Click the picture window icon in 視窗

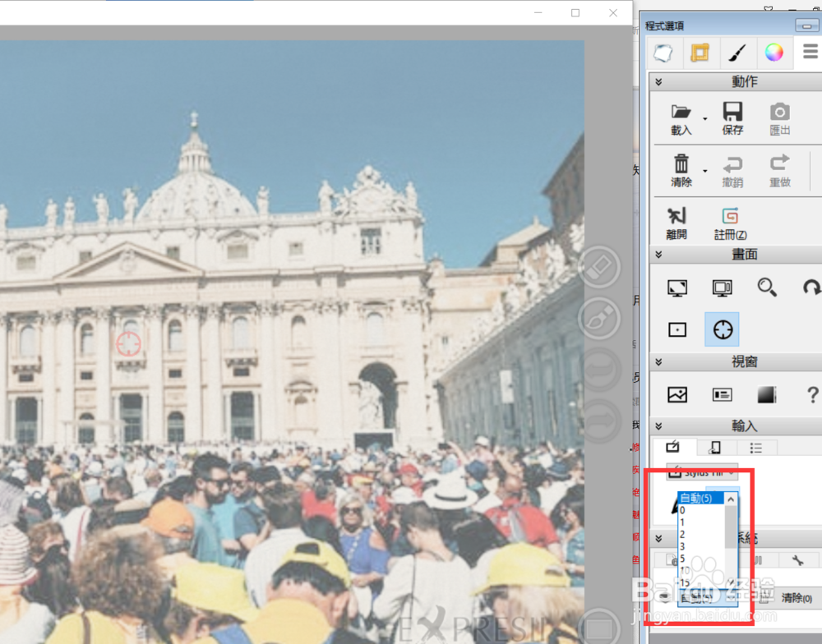pos(677,394)
